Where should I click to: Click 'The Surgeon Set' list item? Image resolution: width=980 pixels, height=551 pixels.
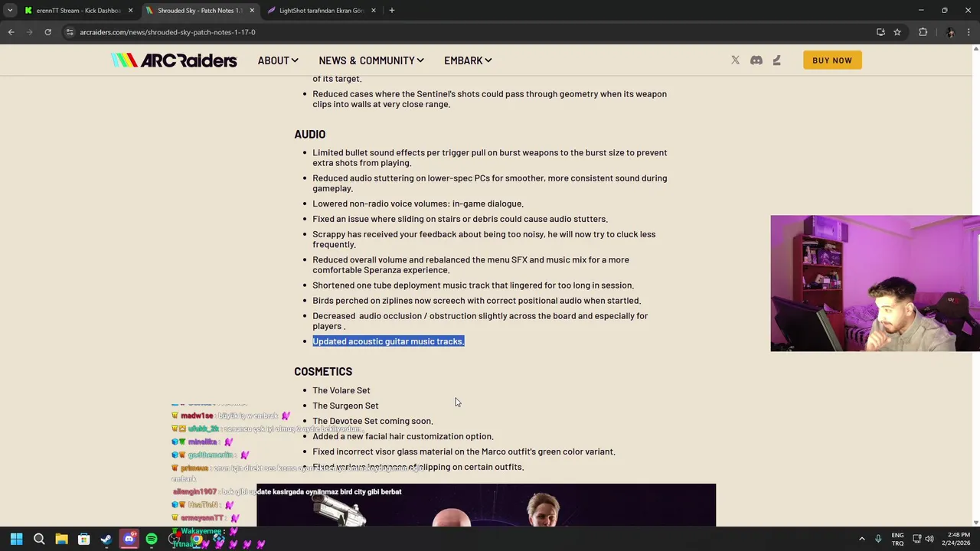(x=345, y=406)
